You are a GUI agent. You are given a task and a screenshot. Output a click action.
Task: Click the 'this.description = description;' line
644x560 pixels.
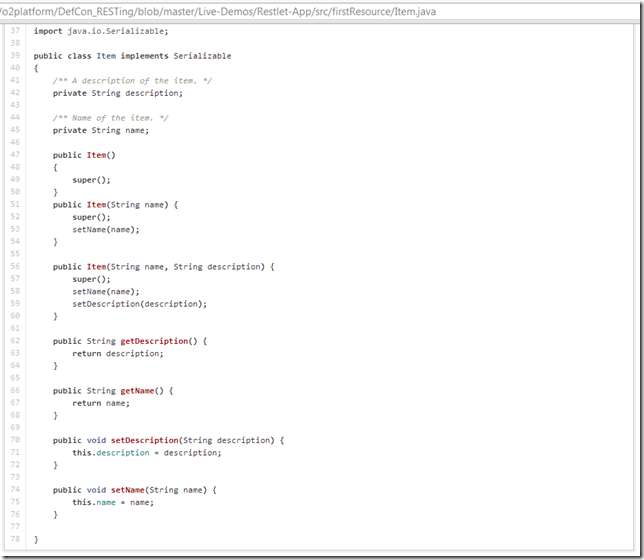coord(147,453)
